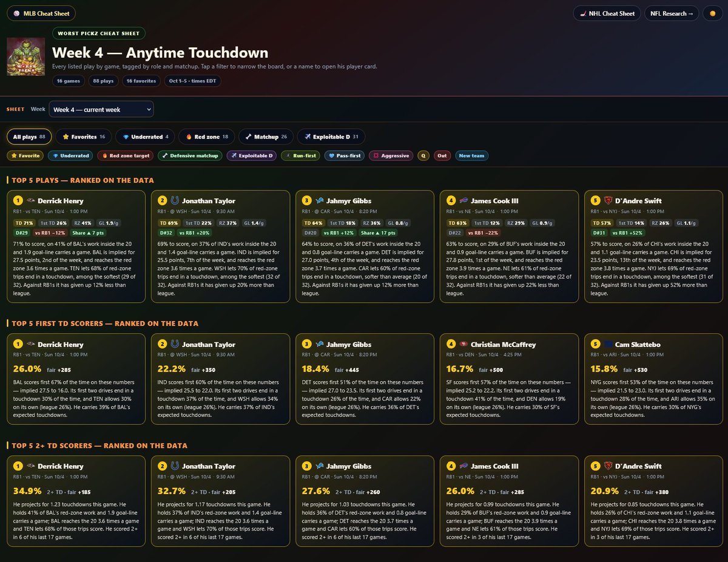728x562 pixels.
Task: Show only Underrated 4 plays
Action: point(145,137)
